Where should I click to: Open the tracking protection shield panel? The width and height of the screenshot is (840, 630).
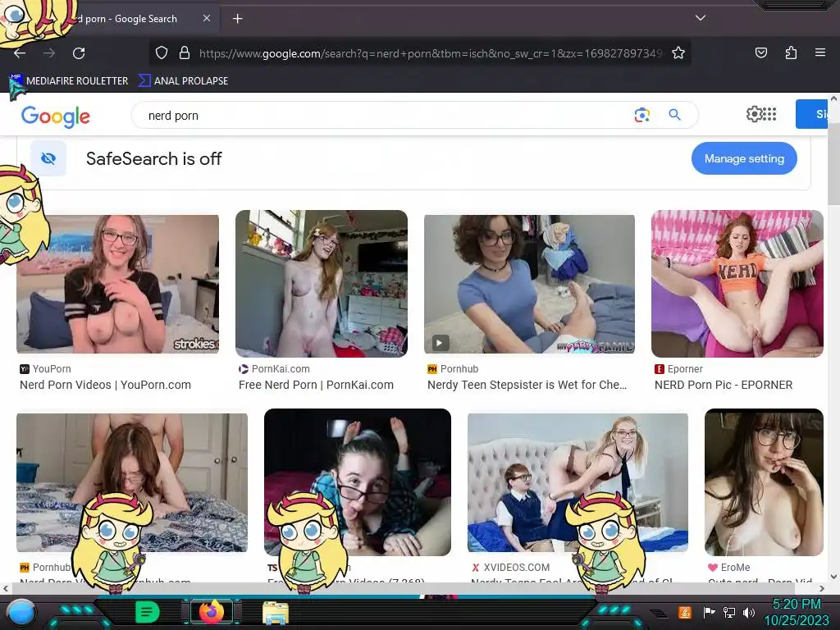(162, 52)
